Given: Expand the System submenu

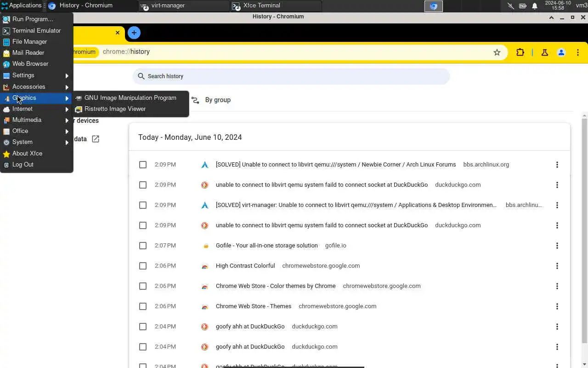Looking at the screenshot, I should [37, 142].
